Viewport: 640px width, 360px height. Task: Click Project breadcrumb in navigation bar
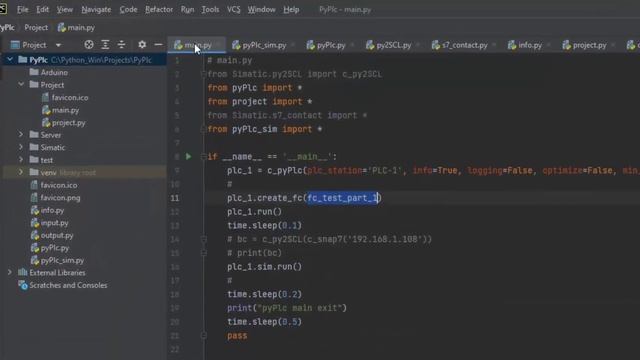tap(36, 27)
